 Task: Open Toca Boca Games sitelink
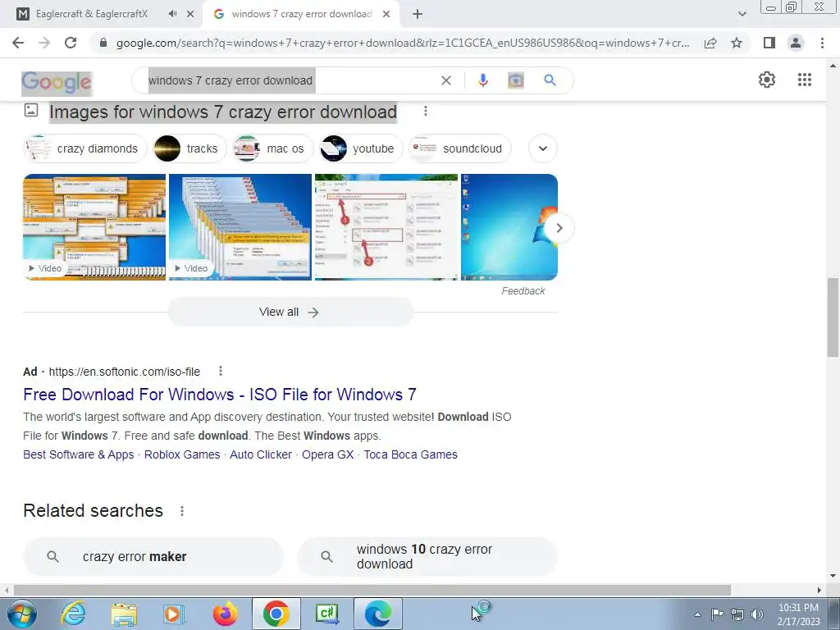click(x=410, y=454)
